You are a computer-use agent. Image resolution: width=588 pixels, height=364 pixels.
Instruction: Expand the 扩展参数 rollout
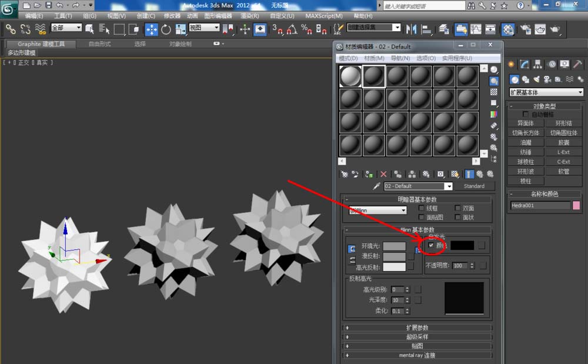pos(417,328)
